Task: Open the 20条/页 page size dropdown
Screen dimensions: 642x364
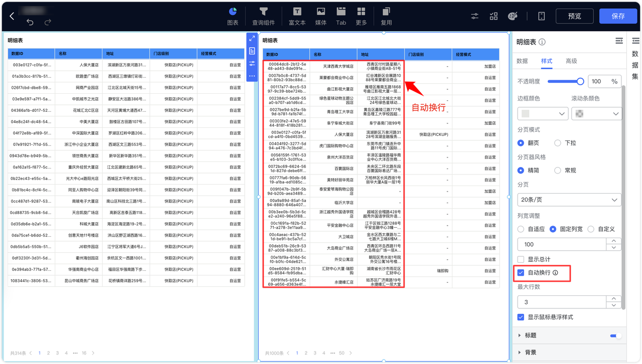Action: tap(569, 200)
